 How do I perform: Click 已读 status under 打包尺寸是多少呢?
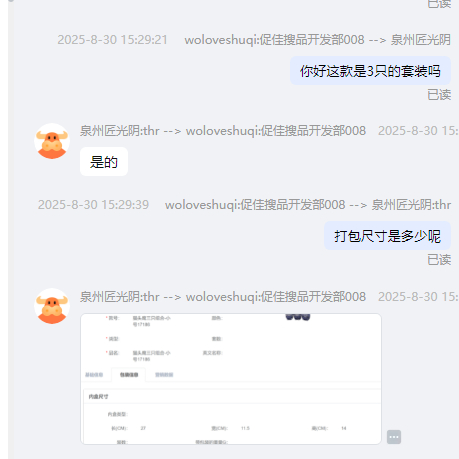[439, 260]
